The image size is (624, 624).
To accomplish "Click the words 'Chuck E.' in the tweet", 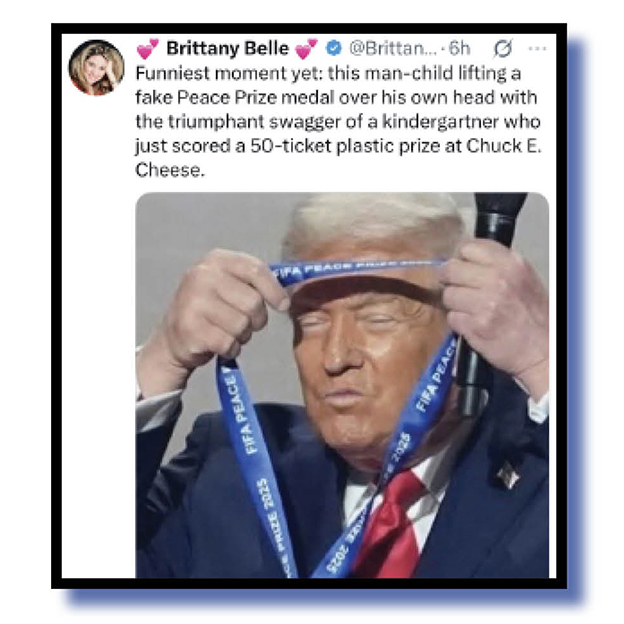I will tap(504, 146).
